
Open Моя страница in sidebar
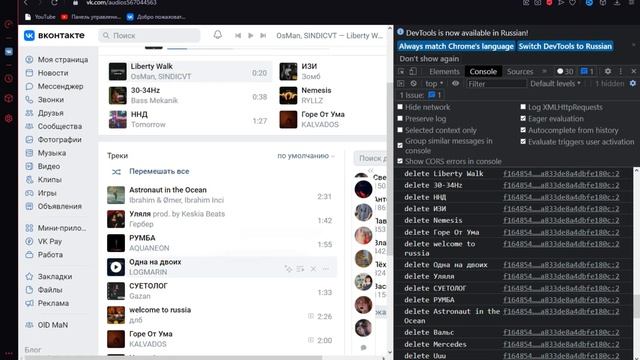coord(57,60)
